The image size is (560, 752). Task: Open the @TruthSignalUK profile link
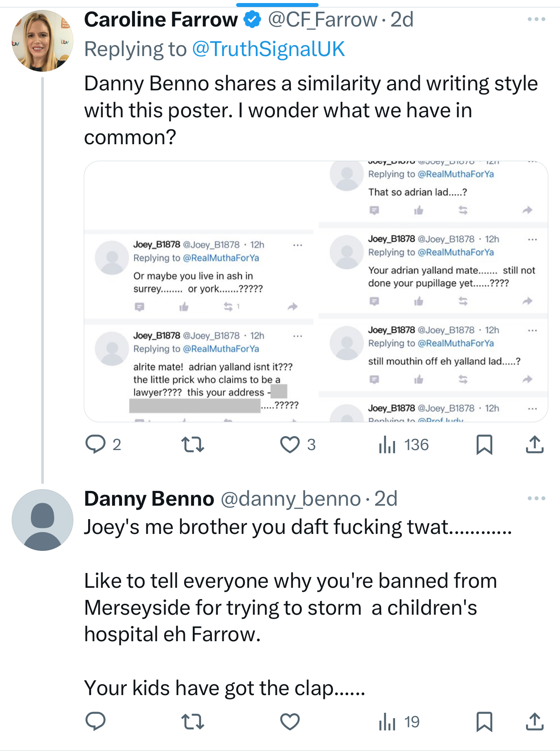[268, 49]
